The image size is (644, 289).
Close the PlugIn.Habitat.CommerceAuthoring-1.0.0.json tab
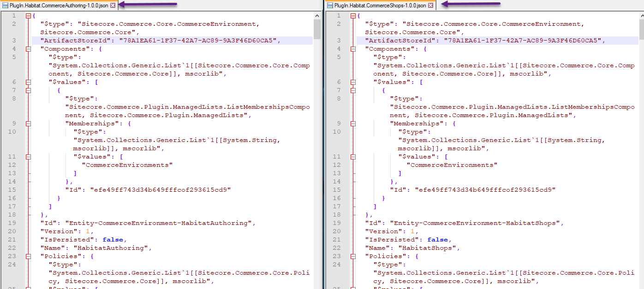click(x=113, y=6)
